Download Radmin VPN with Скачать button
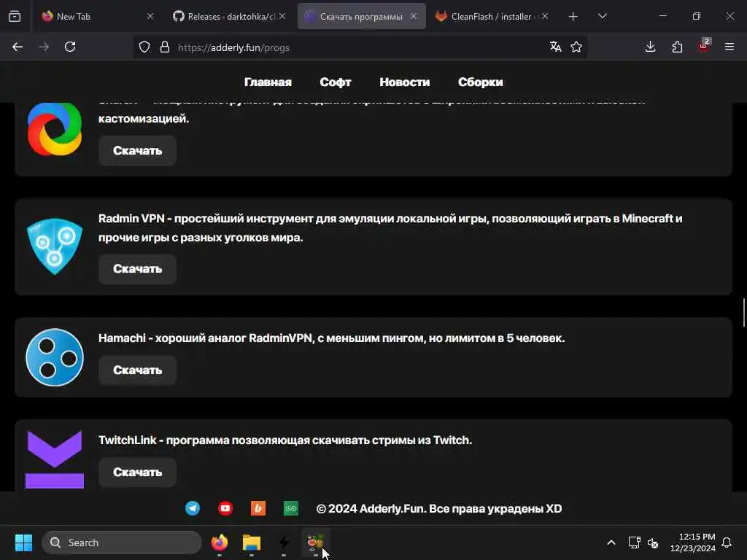The height and width of the screenshot is (560, 747). (x=138, y=269)
